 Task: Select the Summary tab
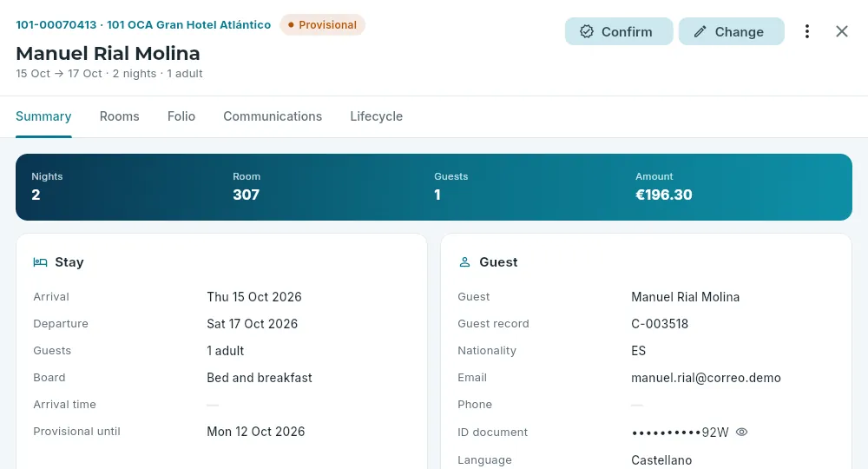(x=43, y=116)
